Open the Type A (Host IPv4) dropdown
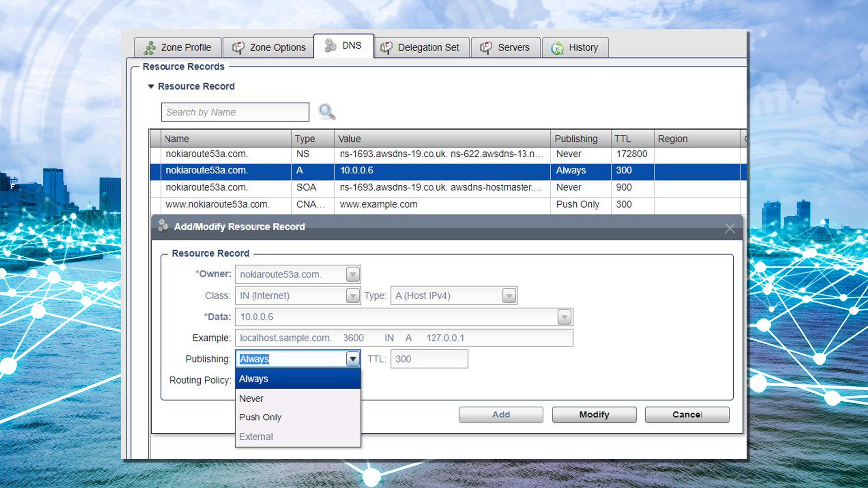This screenshot has width=868, height=488. click(x=509, y=296)
